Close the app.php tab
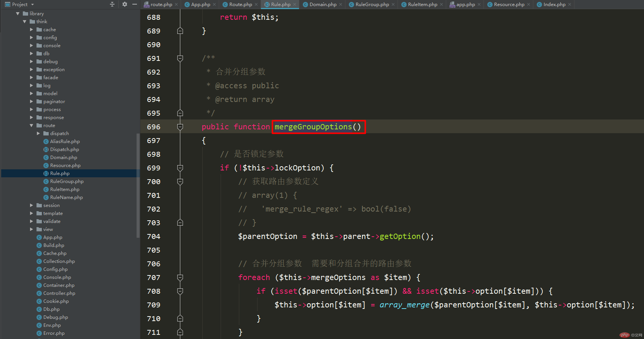The height and width of the screenshot is (339, 644). tap(479, 5)
